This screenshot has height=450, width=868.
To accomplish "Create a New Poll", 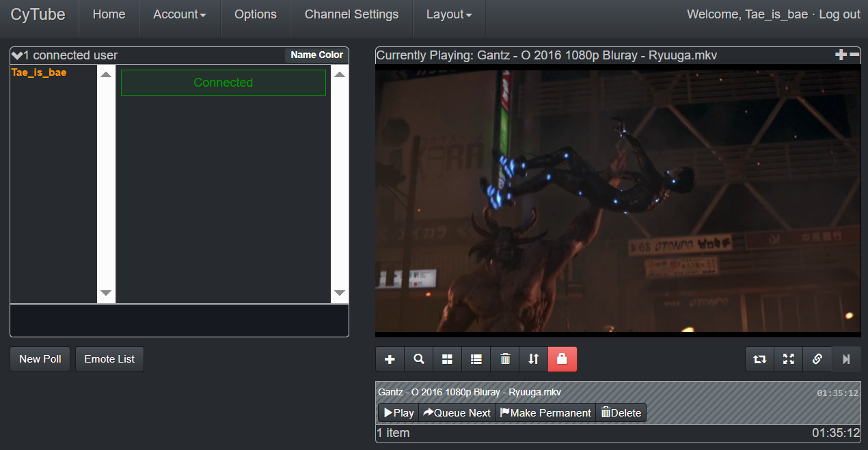I will tap(40, 359).
